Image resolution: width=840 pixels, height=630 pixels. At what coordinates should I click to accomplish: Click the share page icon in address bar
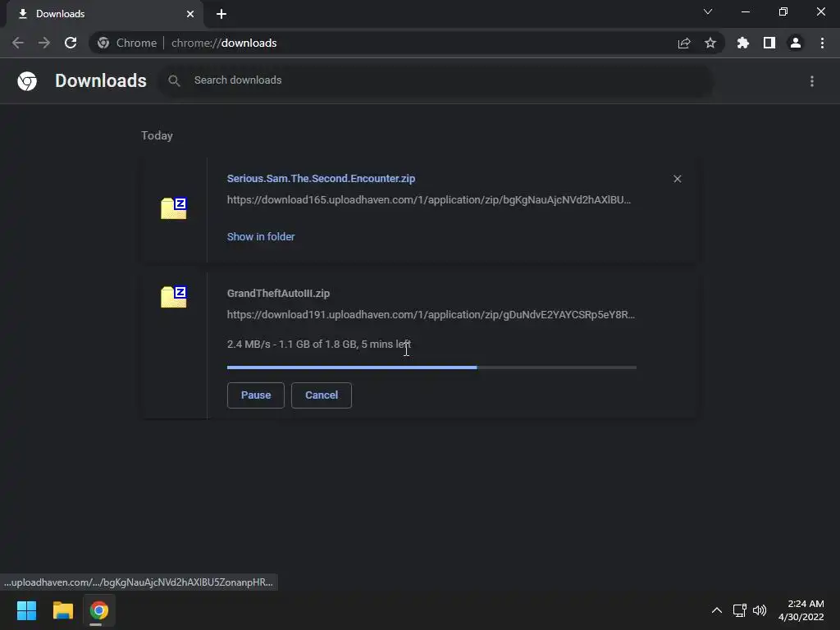[684, 43]
